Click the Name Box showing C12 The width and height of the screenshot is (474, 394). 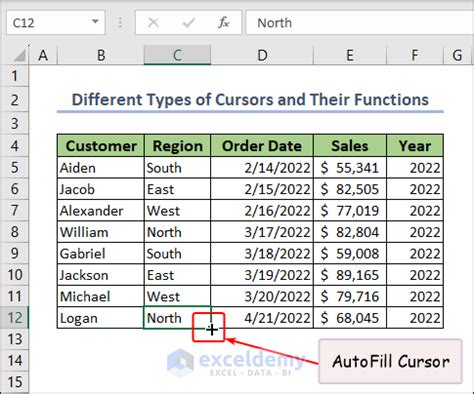click(x=56, y=23)
